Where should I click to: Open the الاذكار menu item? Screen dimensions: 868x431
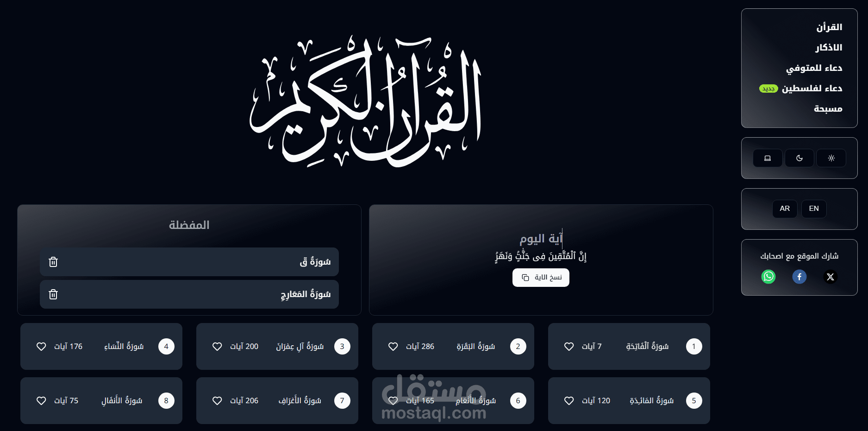coord(829,47)
